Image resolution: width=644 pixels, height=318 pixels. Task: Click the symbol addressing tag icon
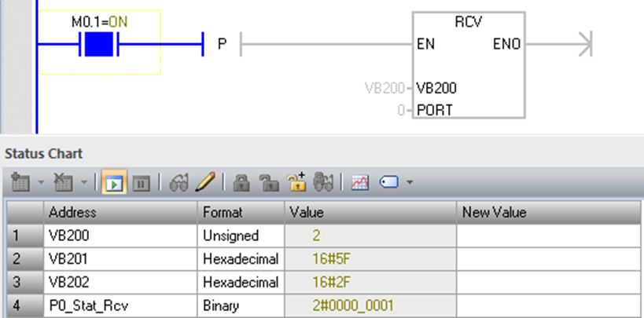[x=388, y=182]
